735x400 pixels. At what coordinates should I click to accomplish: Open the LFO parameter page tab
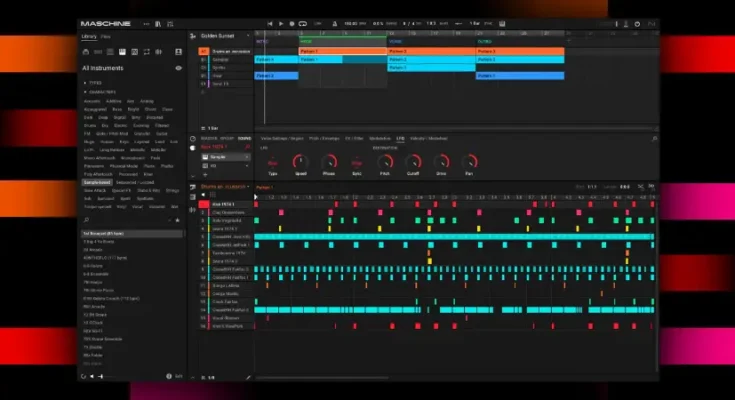coord(400,138)
